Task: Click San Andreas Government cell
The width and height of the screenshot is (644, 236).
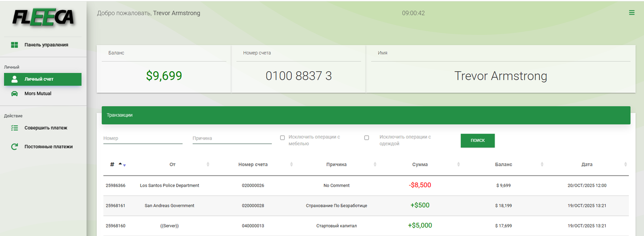Action: [x=170, y=206]
